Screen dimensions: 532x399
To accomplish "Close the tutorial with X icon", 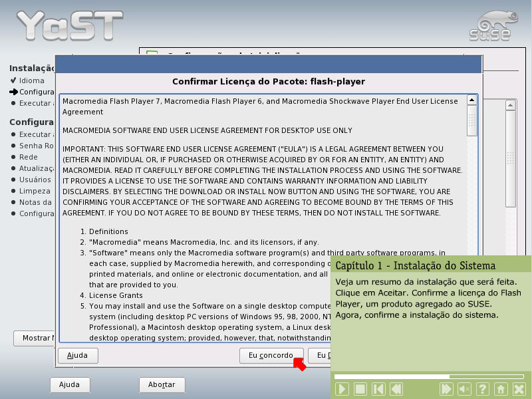I will click(x=519, y=389).
